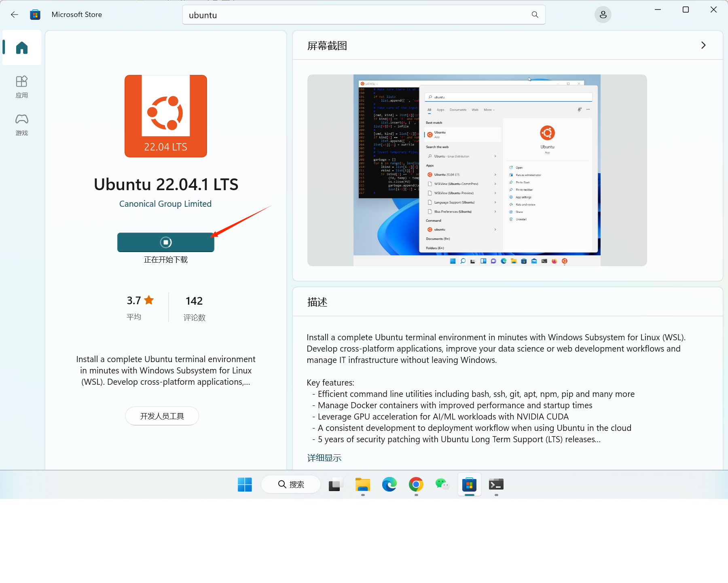Screen dimensions: 728x583
Task: Go back using the back arrow
Action: coord(15,15)
